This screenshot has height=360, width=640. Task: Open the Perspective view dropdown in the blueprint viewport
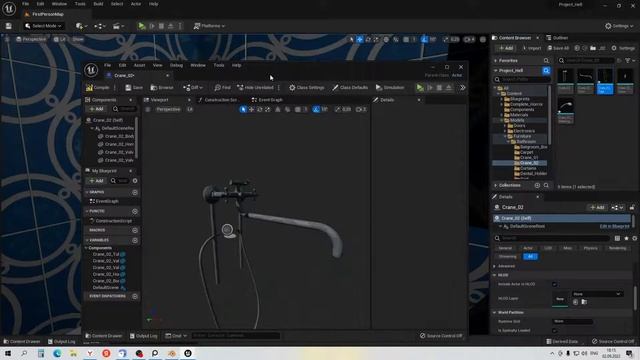[168, 109]
